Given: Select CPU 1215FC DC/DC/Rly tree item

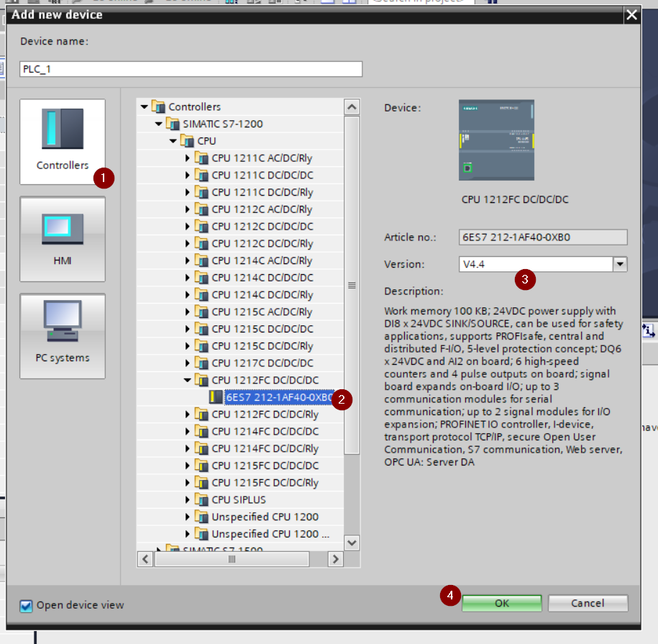Looking at the screenshot, I should tap(265, 483).
